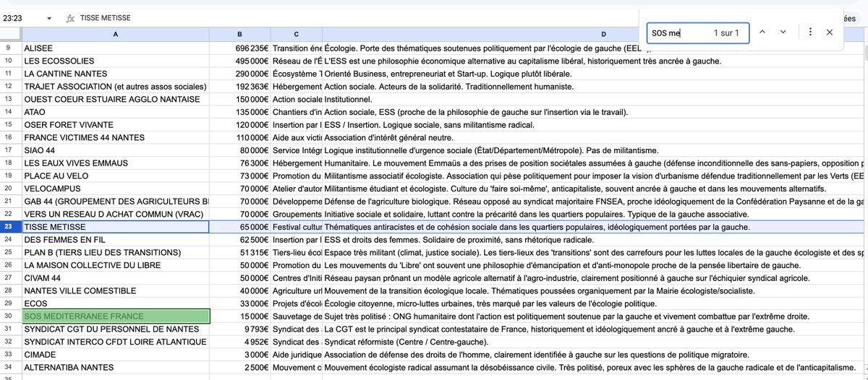Click amount cell '495 000€'
Viewport: 868px width, 380px height.
(x=240, y=61)
